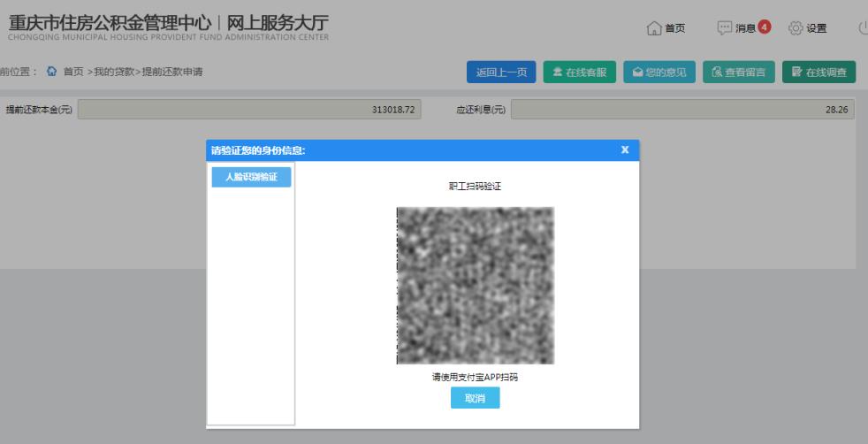Click the 首页 label in the header

coord(674,28)
